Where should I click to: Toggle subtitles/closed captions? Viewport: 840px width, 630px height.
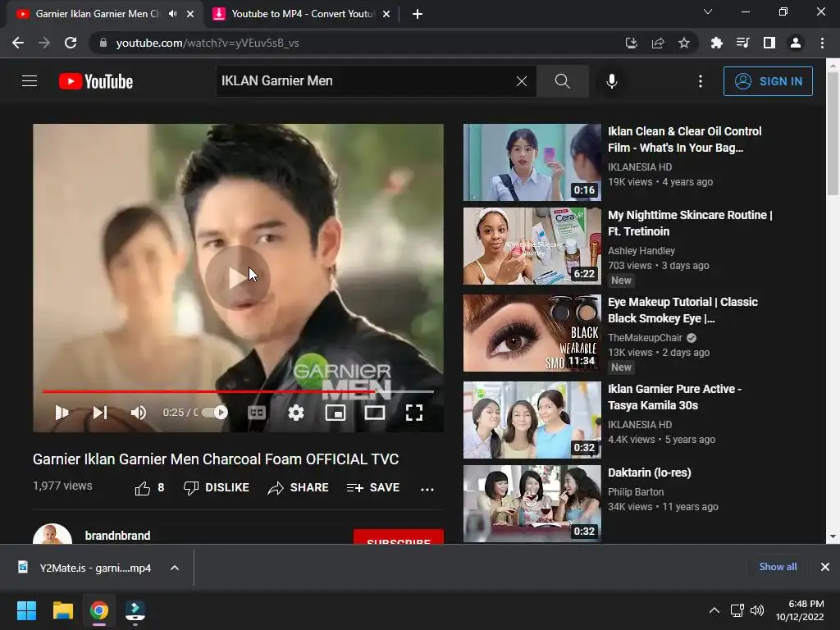[x=257, y=413]
